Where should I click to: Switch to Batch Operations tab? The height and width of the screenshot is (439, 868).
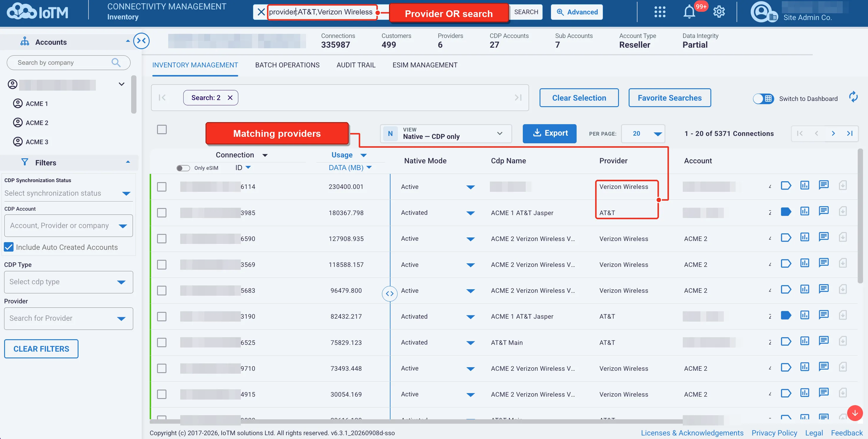pyautogui.click(x=287, y=65)
